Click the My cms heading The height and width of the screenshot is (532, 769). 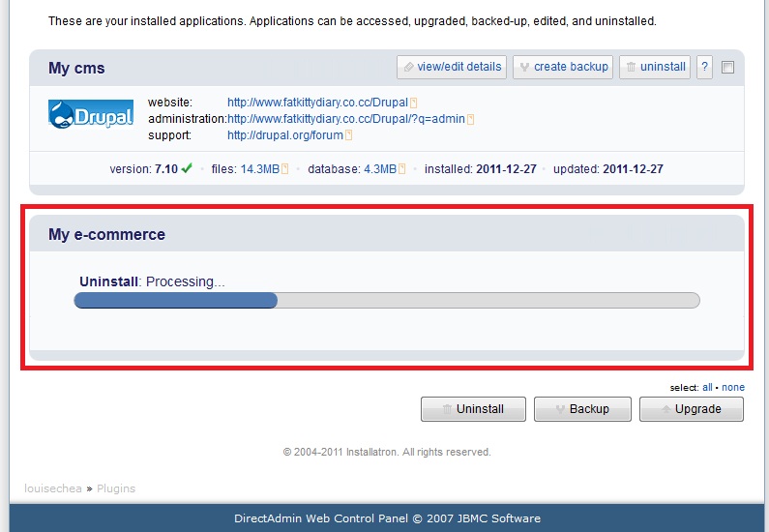coord(76,68)
